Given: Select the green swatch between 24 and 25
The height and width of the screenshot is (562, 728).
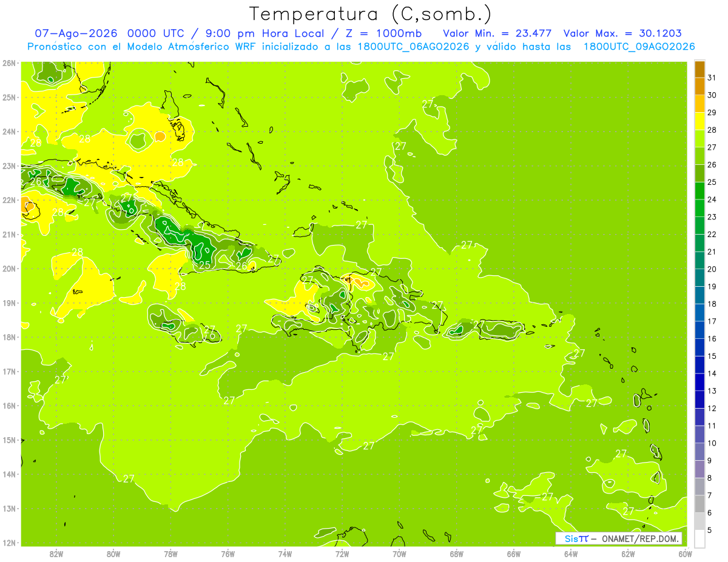Looking at the screenshot, I should 699,191.
